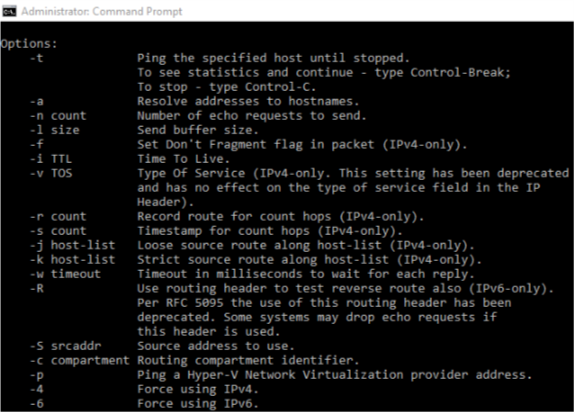Select the -n count option text

[58, 116]
